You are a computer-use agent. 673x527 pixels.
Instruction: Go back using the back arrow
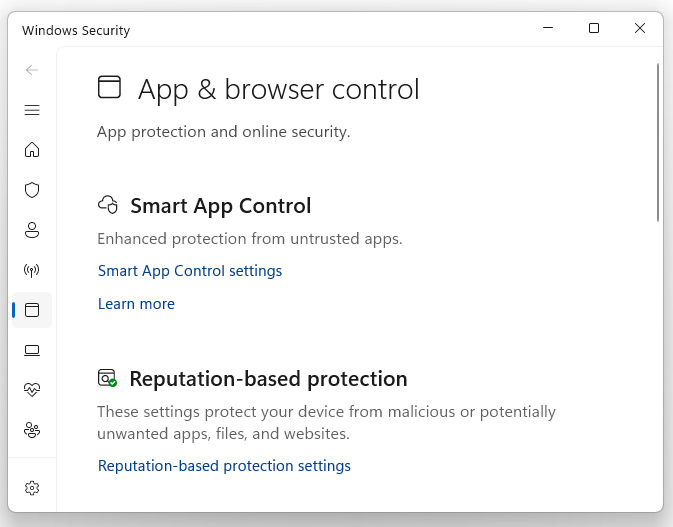32,70
